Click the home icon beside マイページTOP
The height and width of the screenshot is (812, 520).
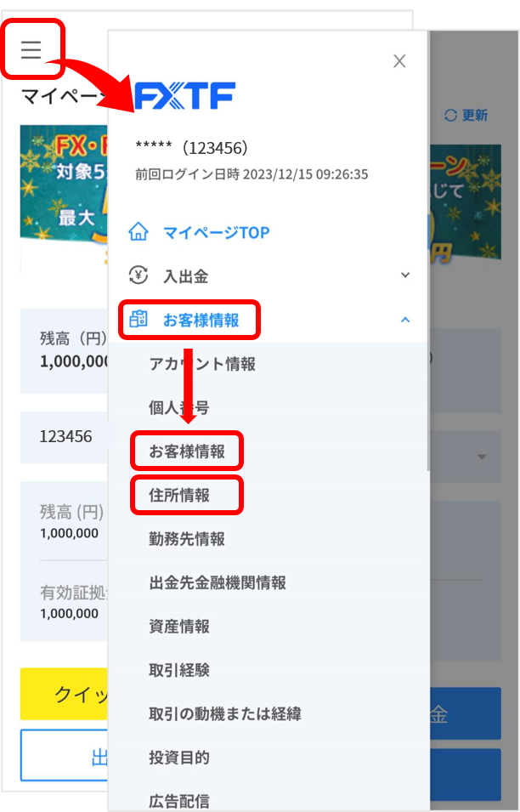138,232
